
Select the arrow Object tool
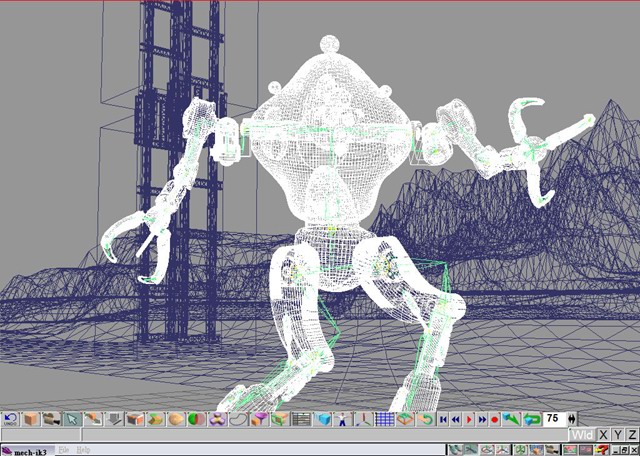tap(71, 420)
